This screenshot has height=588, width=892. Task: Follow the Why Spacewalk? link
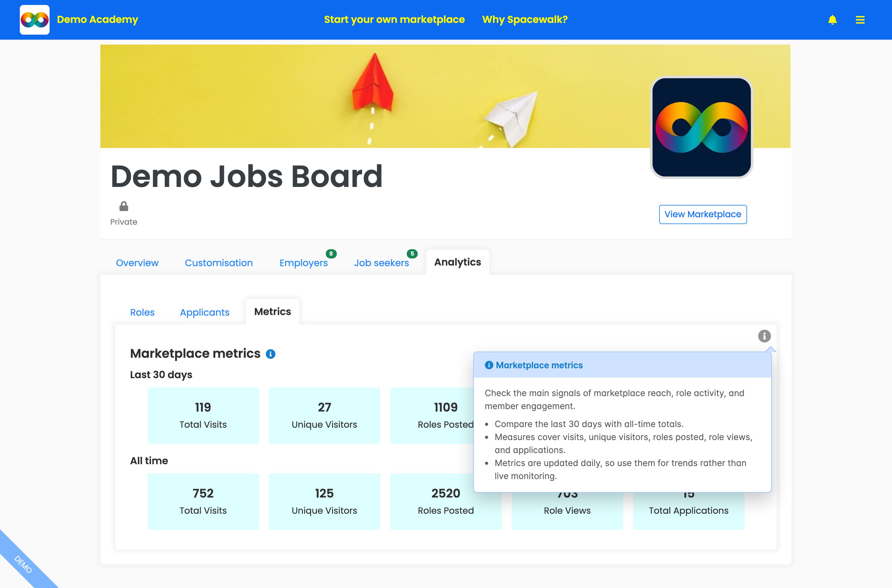tap(525, 19)
